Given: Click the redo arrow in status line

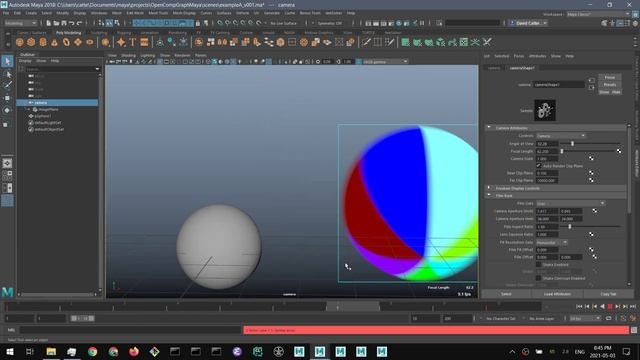Looking at the screenshot, I should 80,23.
